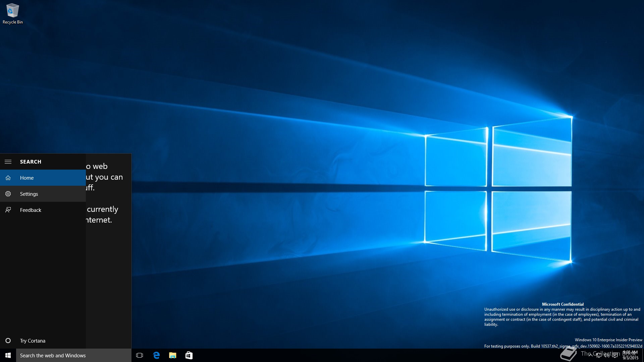Select Home in the Search pane

pyautogui.click(x=43, y=178)
